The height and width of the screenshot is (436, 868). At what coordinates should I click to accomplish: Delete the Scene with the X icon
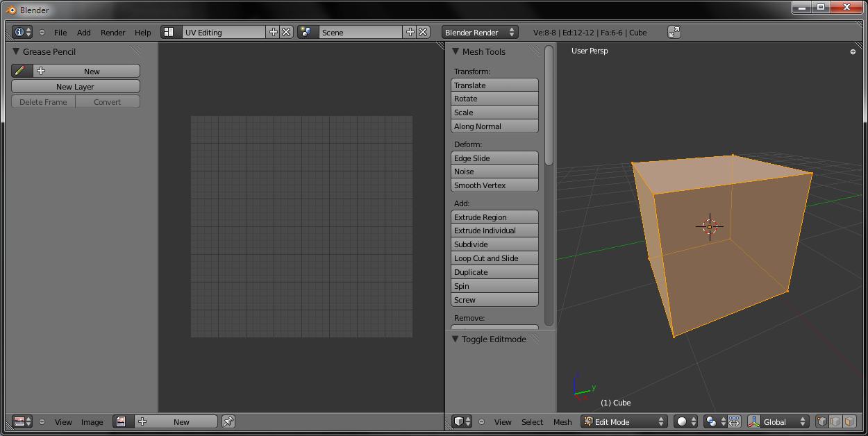[423, 32]
